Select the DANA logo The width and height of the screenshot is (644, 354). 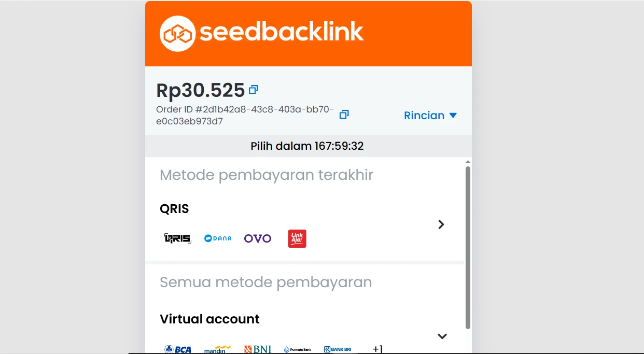[x=218, y=238]
